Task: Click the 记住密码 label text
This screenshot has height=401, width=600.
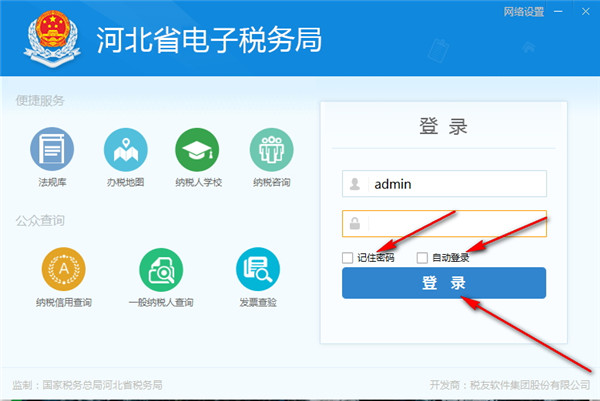Action: (x=375, y=258)
